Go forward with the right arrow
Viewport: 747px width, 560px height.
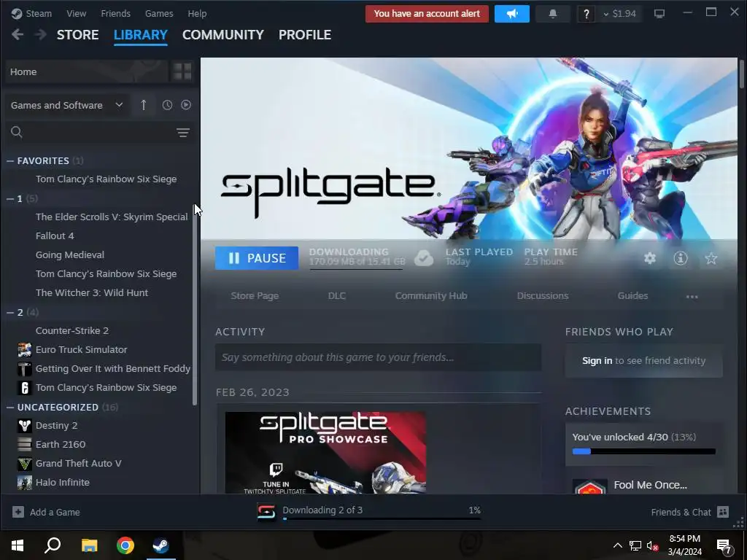pos(41,34)
